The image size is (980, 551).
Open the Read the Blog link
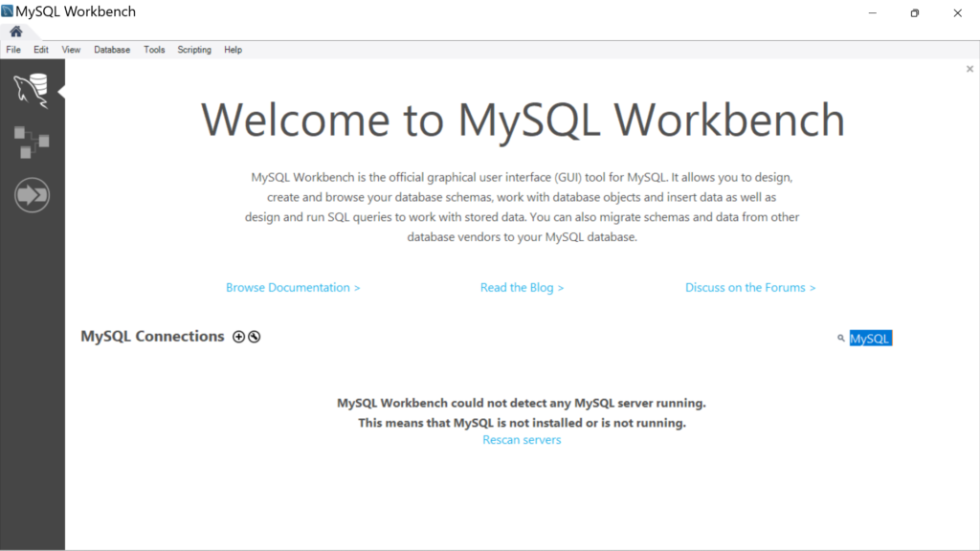pyautogui.click(x=522, y=287)
